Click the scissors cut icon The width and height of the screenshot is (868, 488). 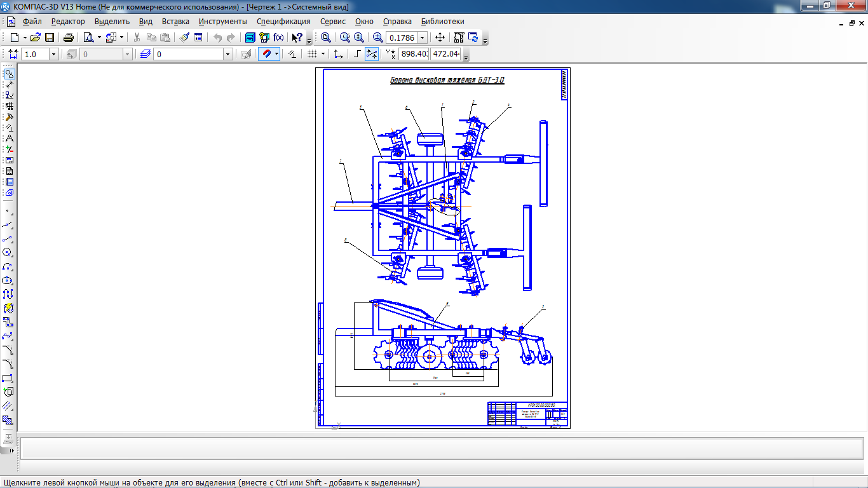pos(137,37)
